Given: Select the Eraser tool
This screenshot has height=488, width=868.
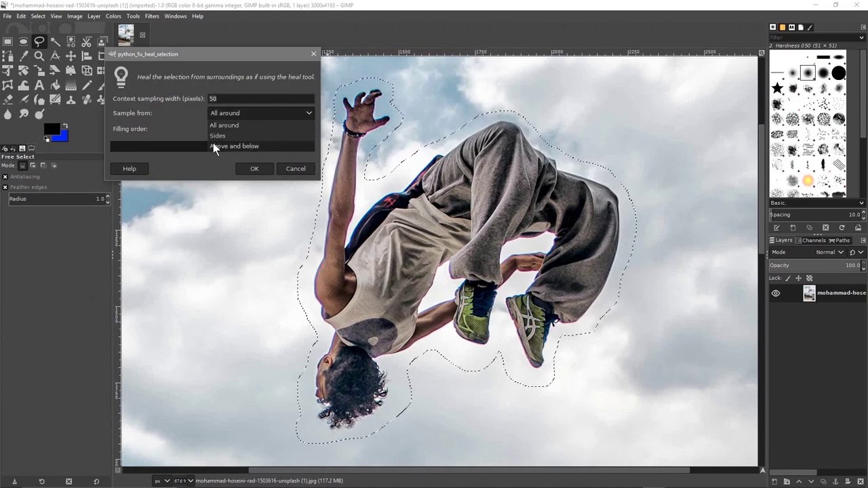Looking at the screenshot, I should coord(7,99).
